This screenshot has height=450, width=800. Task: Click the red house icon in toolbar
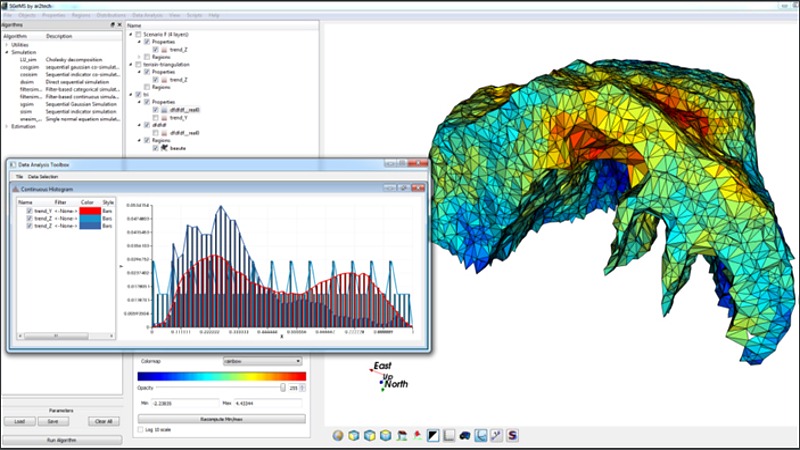402,435
